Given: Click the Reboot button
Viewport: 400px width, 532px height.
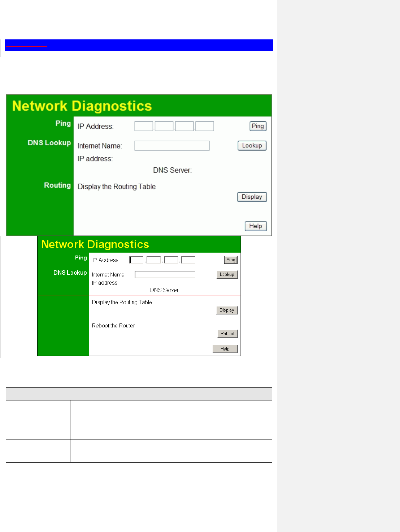Looking at the screenshot, I should pos(227,334).
